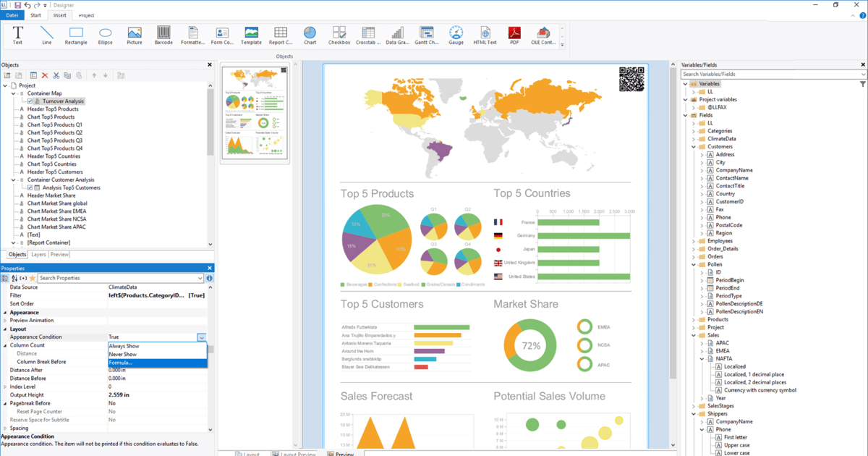The width and height of the screenshot is (868, 456).
Task: Click the star favorites icon in Properties
Action: pyautogui.click(x=32, y=278)
